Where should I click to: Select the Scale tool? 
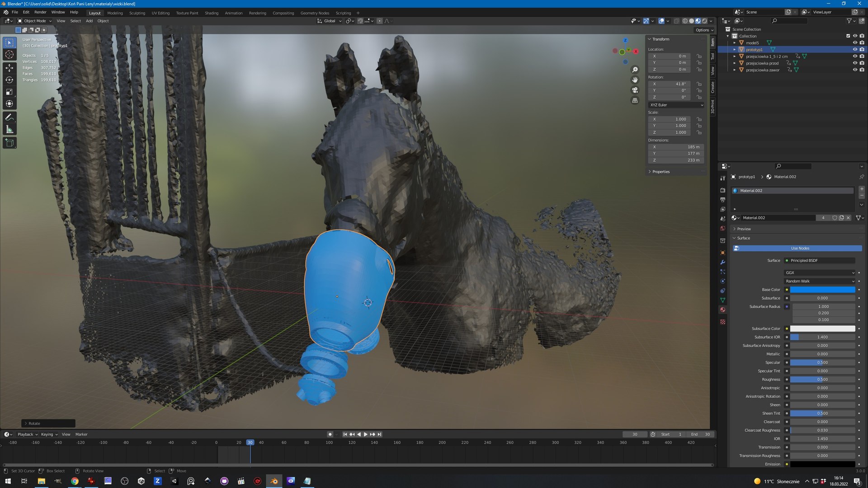[9, 92]
